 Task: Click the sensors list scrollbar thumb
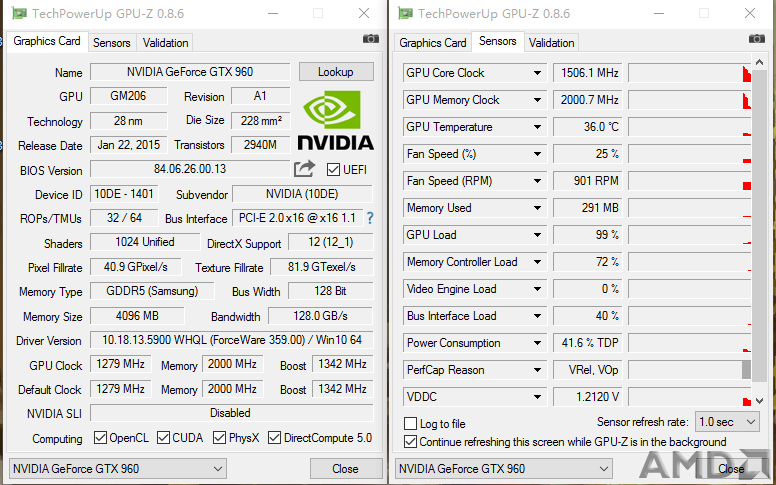coord(760,225)
